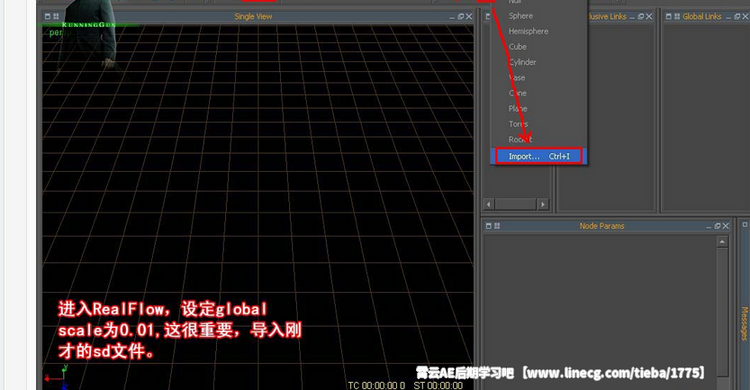The height and width of the screenshot is (390, 750).
Task: Close the Single View panel
Action: click(469, 16)
